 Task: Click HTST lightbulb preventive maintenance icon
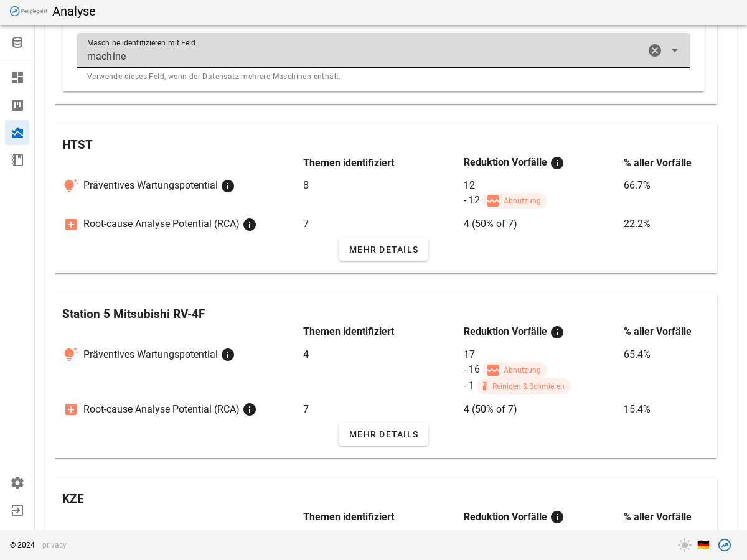[71, 185]
